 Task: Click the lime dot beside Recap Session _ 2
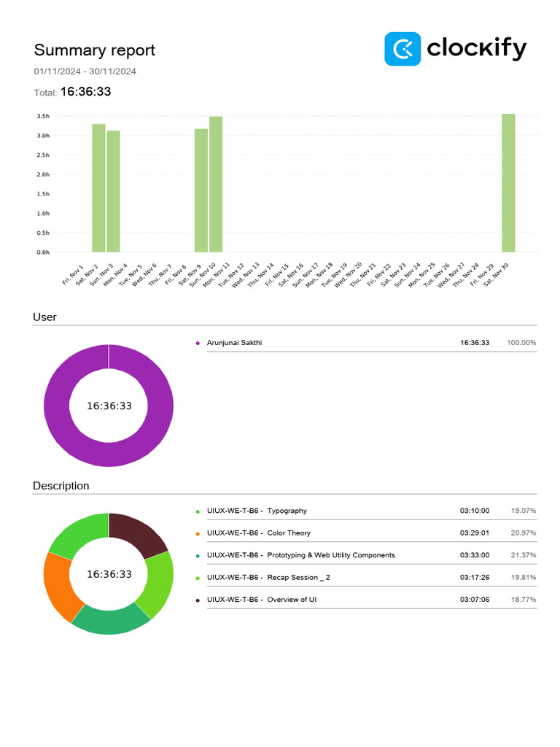pyautogui.click(x=198, y=578)
